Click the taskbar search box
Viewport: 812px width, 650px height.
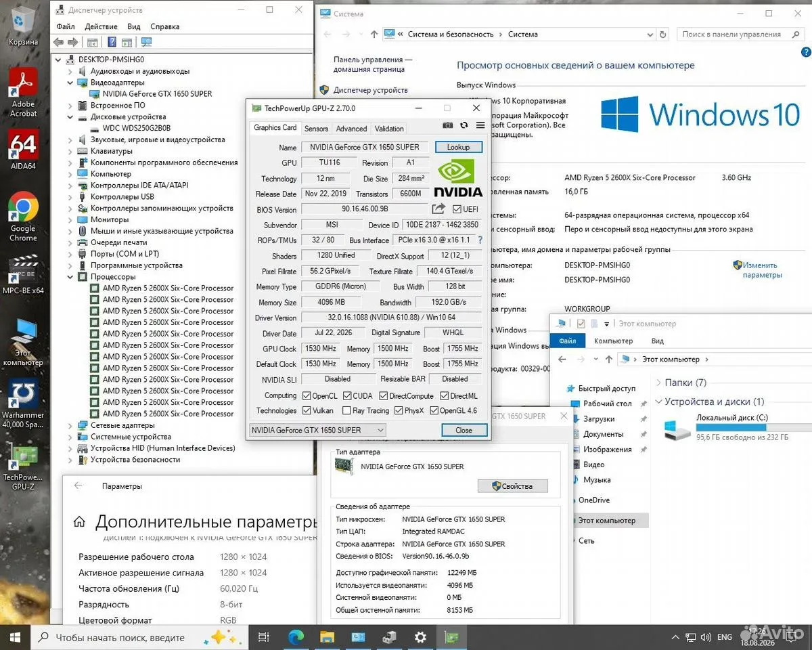click(140, 637)
